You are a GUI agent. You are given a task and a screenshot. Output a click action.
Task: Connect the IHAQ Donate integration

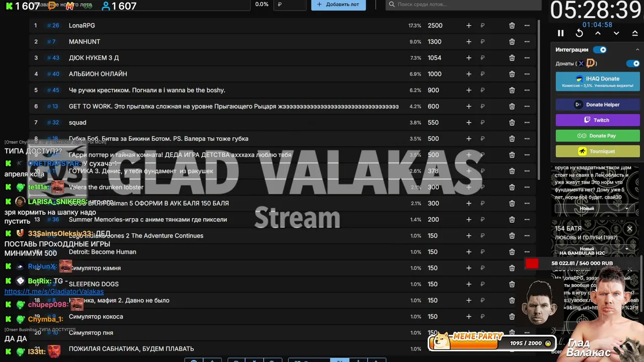598,81
